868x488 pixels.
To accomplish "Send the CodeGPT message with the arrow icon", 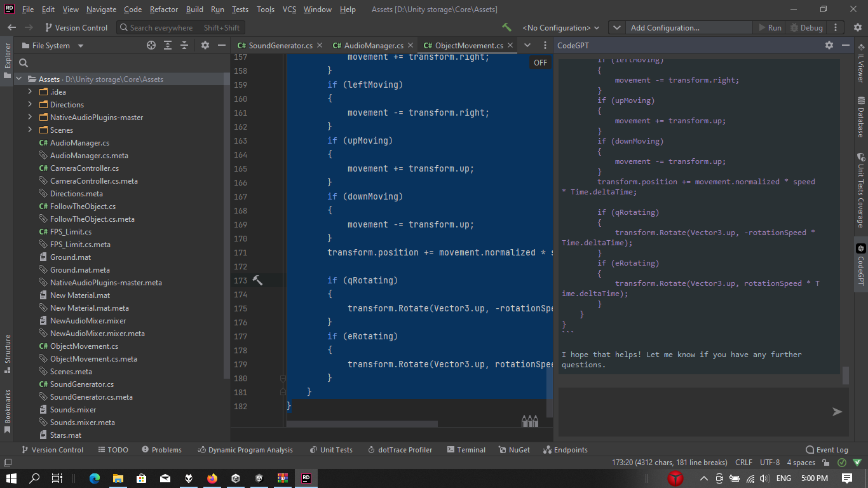I will 837,412.
